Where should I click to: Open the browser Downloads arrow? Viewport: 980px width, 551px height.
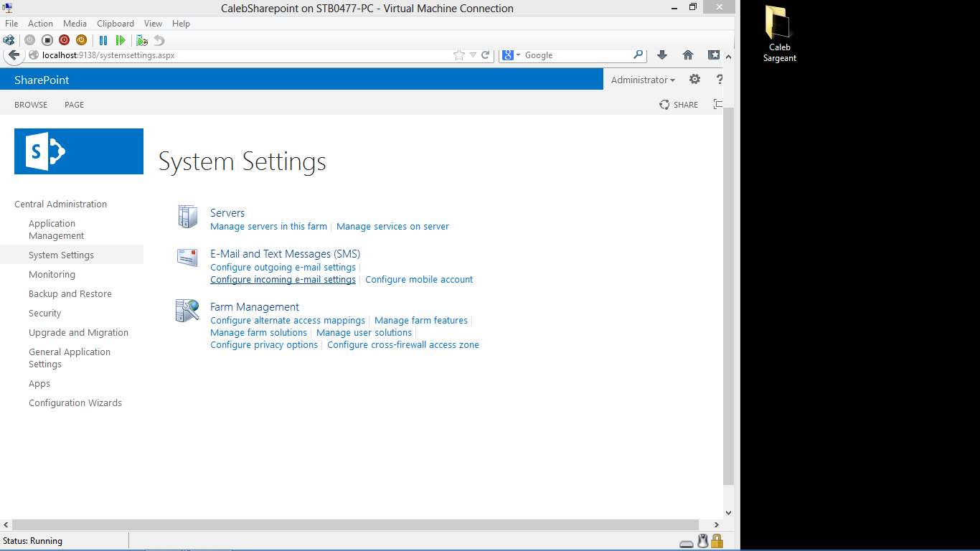pos(662,55)
